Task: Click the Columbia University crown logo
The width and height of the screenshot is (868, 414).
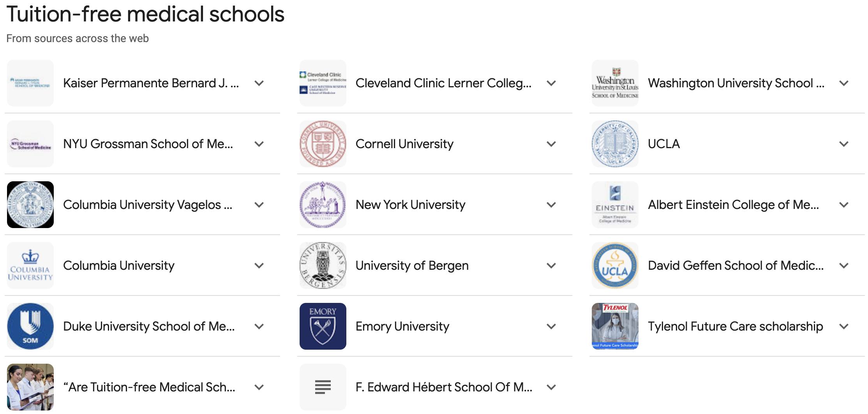Action: (x=30, y=265)
